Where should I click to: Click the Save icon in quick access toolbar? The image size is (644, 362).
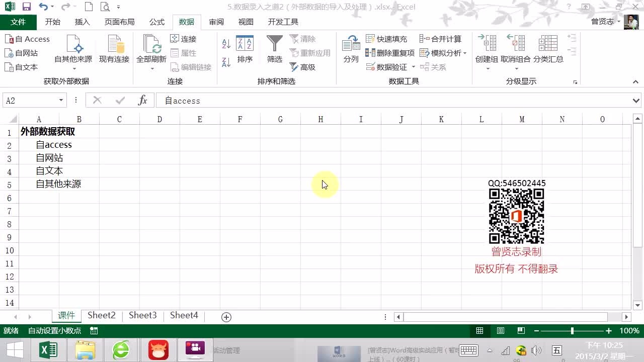[27, 7]
